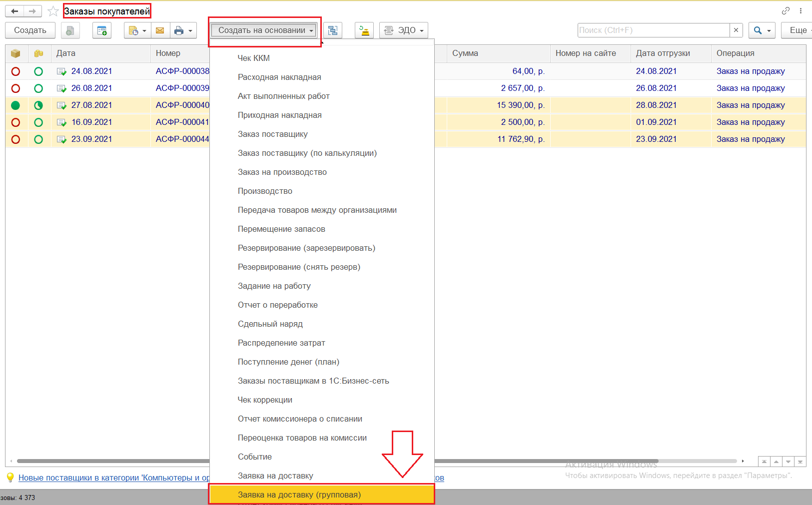This screenshot has width=812, height=505.
Task: Open the vertical three-dot menu at top right
Action: pos(801,10)
